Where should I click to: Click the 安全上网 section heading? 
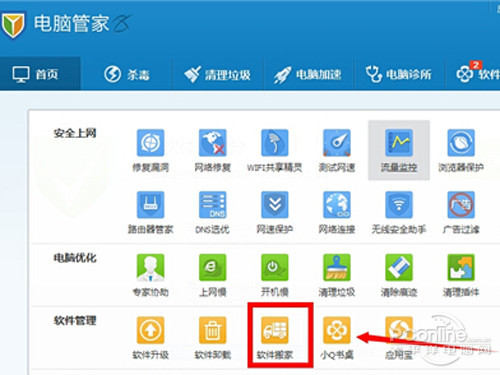click(x=75, y=133)
